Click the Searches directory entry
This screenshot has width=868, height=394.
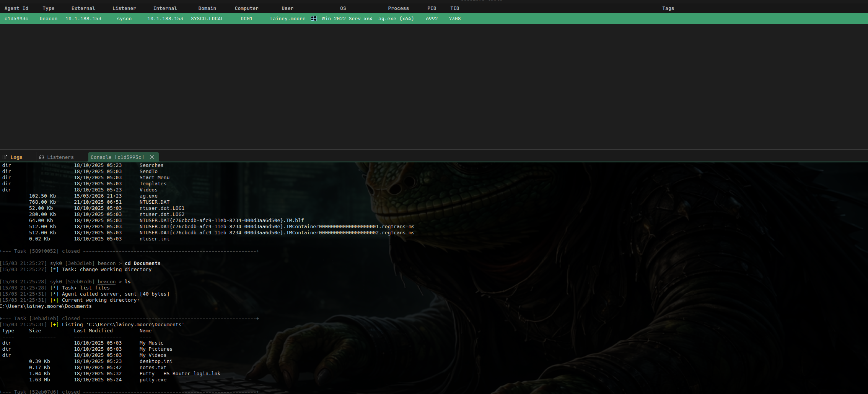[x=151, y=165]
